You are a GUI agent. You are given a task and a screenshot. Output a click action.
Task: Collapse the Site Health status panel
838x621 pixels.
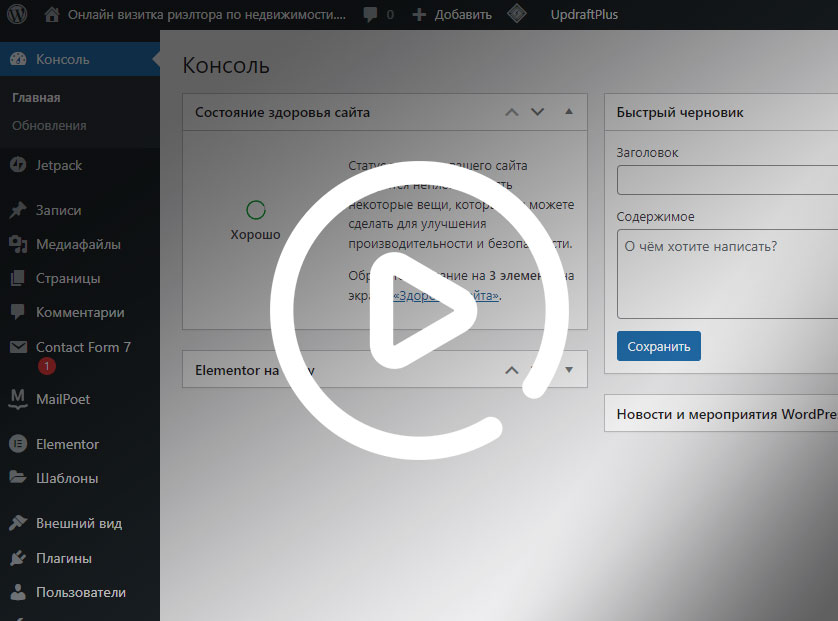point(569,112)
